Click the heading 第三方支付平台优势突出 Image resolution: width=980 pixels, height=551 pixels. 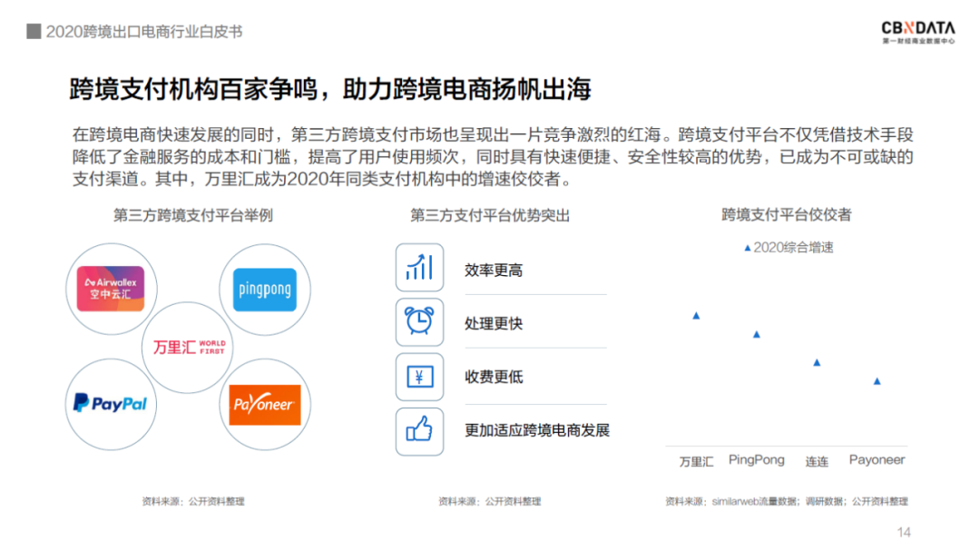pyautogui.click(x=490, y=216)
